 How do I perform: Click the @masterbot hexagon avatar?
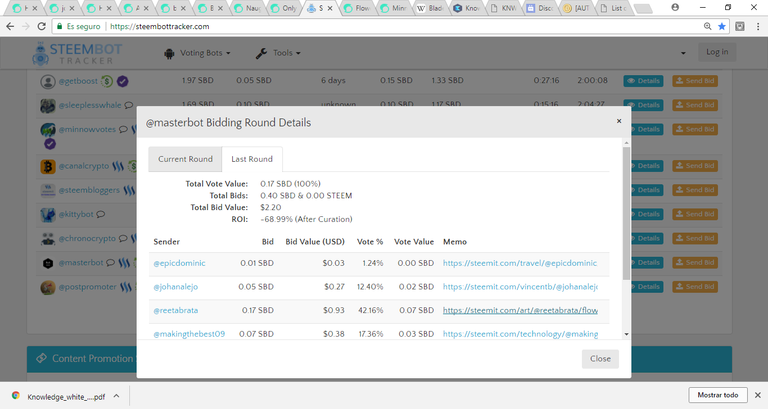(48, 264)
